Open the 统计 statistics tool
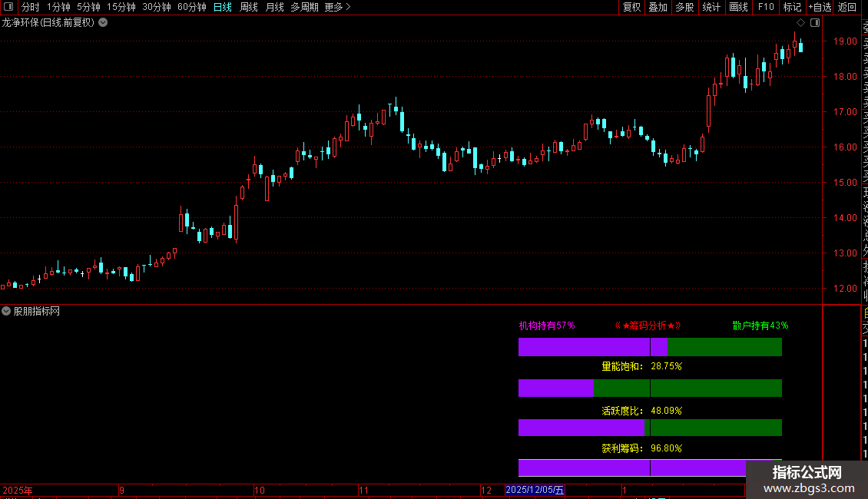 click(x=711, y=7)
